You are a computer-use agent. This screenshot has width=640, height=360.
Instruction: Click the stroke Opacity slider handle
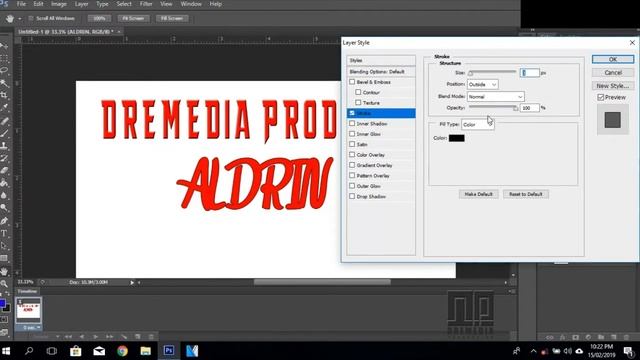point(516,108)
